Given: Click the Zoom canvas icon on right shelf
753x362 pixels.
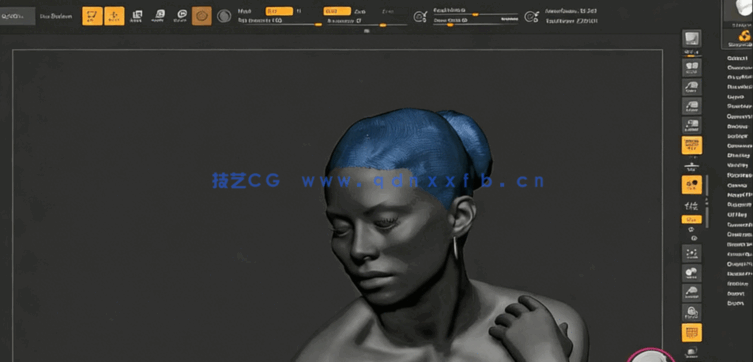Looking at the screenshot, I should pyautogui.click(x=692, y=87).
